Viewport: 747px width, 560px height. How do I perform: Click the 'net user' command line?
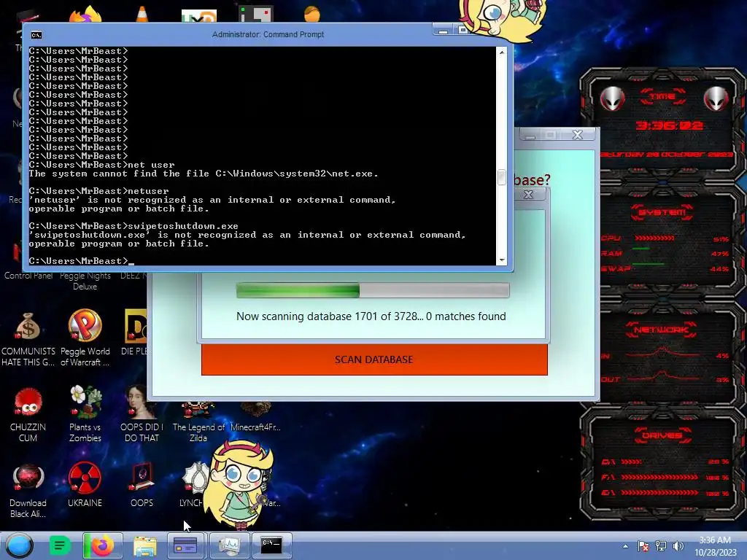(x=102, y=165)
